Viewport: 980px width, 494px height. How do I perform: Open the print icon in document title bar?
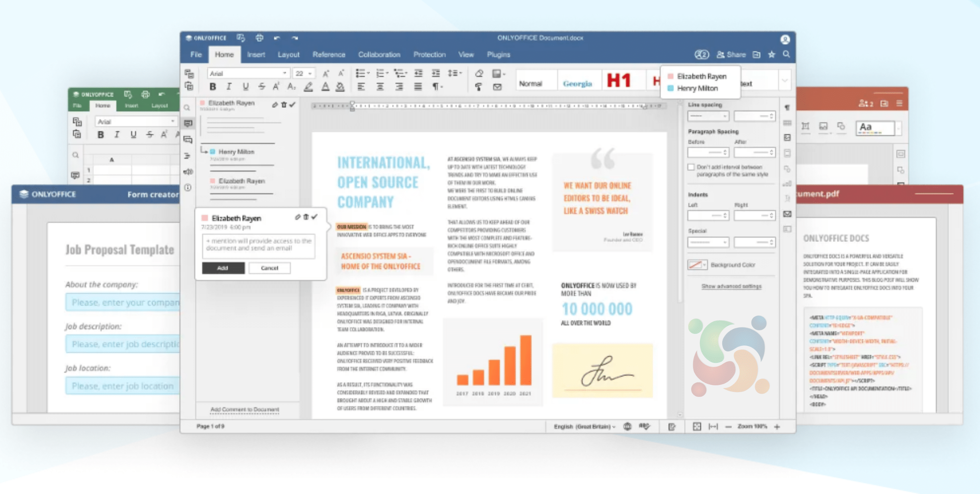(259, 38)
